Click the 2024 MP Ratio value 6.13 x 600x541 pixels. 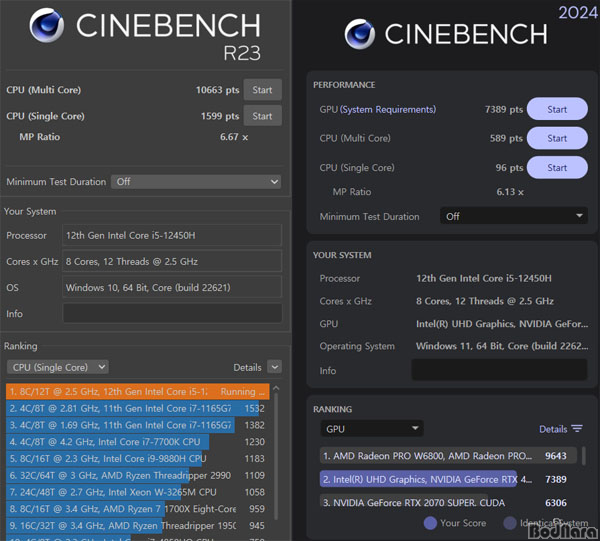coord(510,192)
